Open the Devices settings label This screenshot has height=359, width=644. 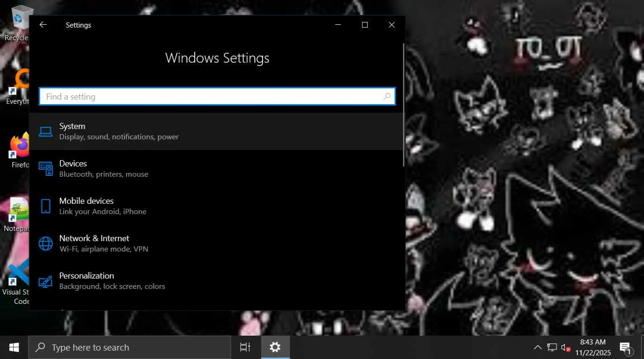[x=73, y=164]
